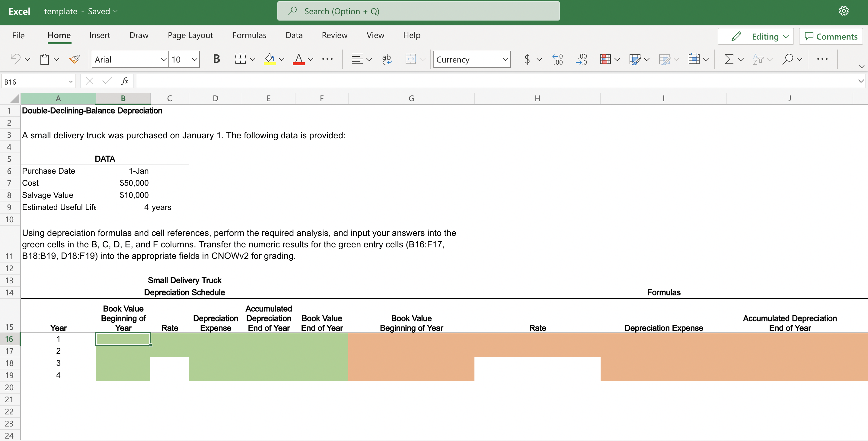
Task: Click the Undo icon
Action: [15, 59]
